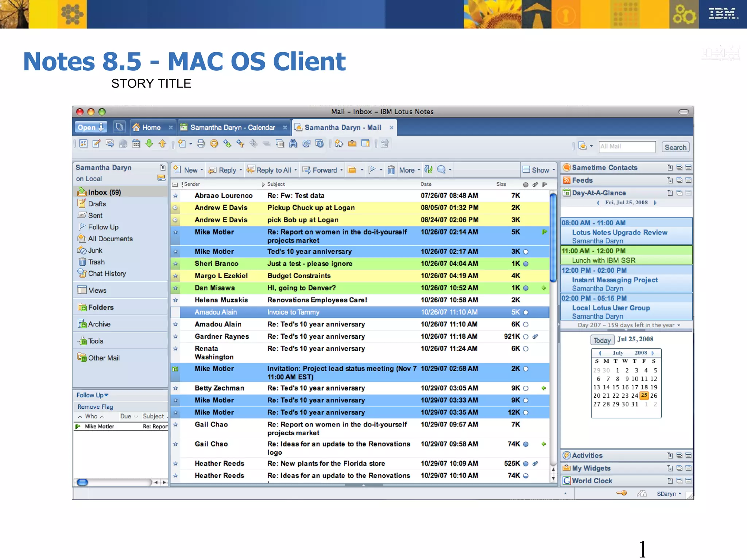
Task: Switch to Samantha Daryn - Calendar tab
Action: [232, 127]
